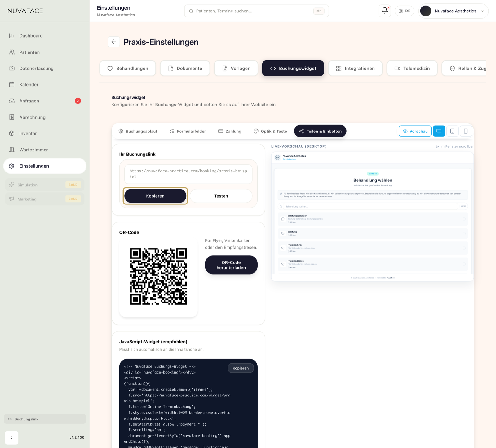Select mobile phone preview device icon
Viewport: 496px width, 448px height.
(x=466, y=131)
